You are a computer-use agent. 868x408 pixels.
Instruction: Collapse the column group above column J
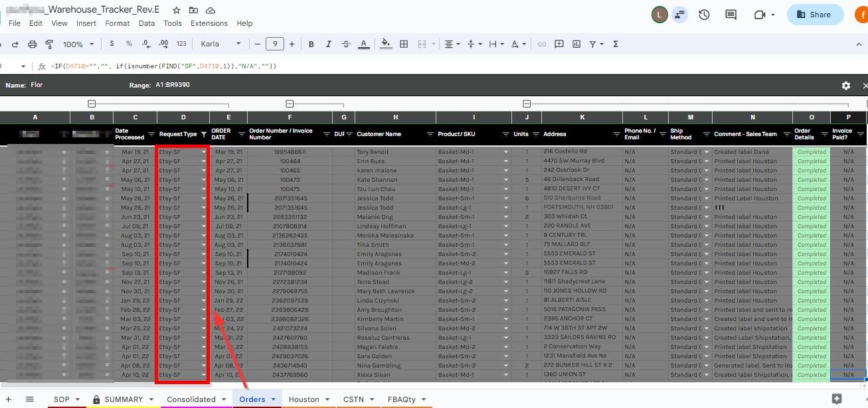click(x=527, y=104)
